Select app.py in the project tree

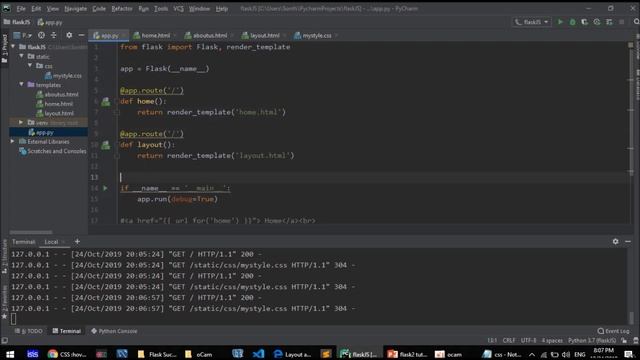click(x=41, y=132)
